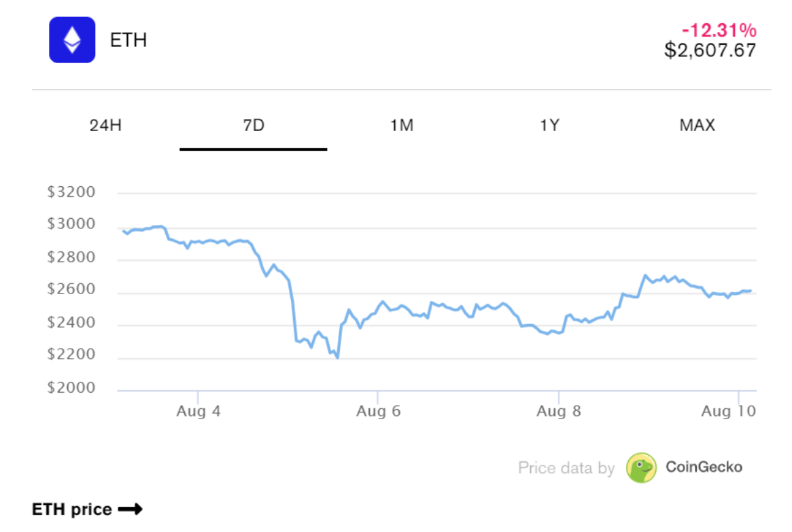Viewport: 792px width, 532px height.
Task: Open the ETH price link
Action: point(72,510)
